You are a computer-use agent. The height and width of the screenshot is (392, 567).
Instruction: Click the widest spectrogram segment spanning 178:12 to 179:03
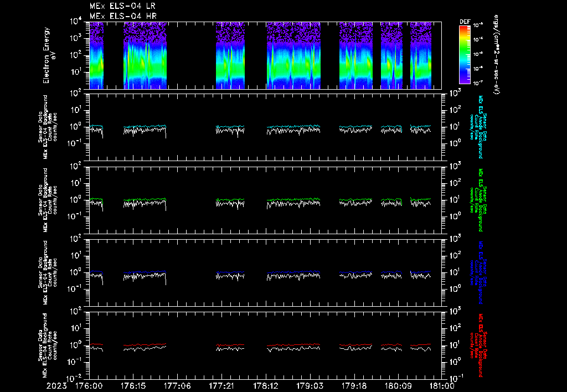(x=293, y=55)
